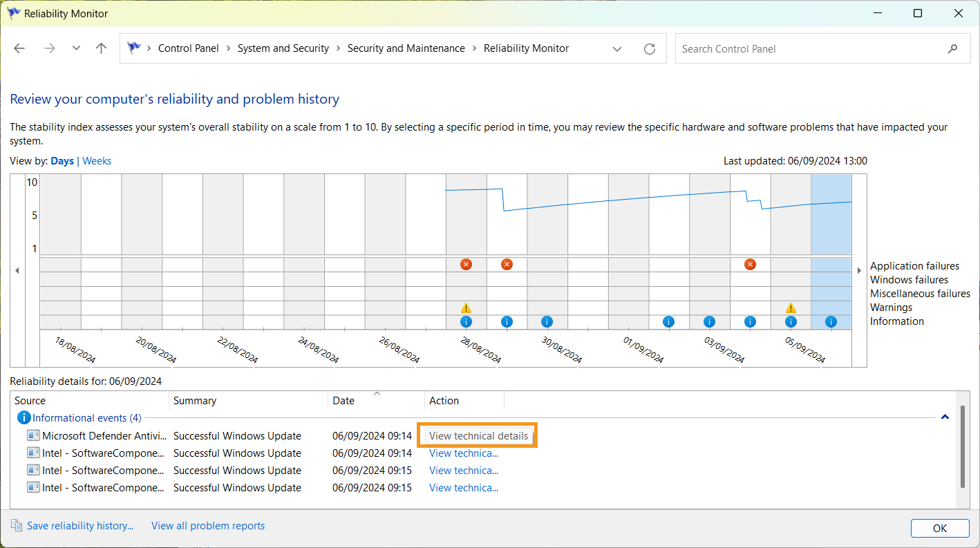Click the warning icon on 05/09/2024

click(791, 308)
